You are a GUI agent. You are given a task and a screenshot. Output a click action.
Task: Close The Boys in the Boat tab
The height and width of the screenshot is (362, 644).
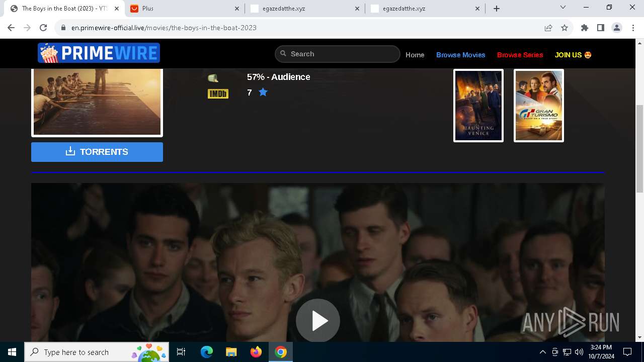click(116, 9)
